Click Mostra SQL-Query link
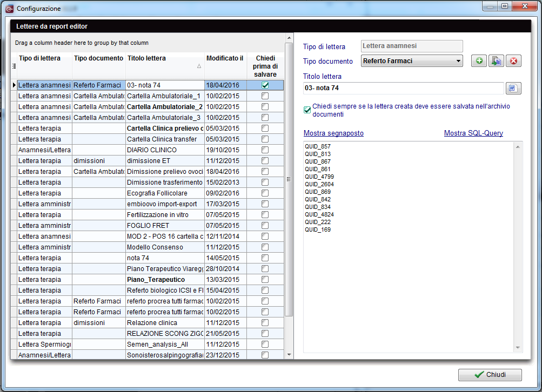This screenshot has width=542, height=392. coord(473,133)
